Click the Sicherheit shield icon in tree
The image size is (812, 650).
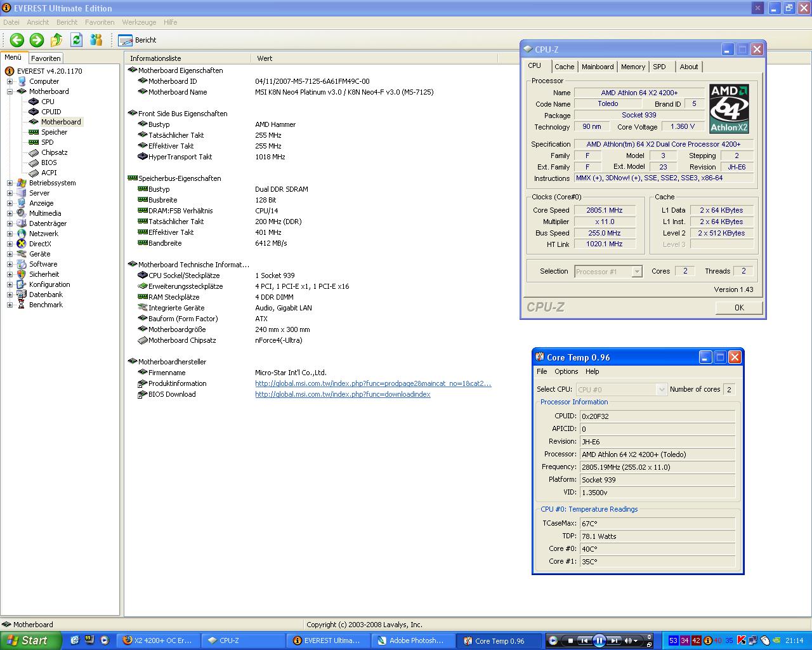[x=22, y=274]
